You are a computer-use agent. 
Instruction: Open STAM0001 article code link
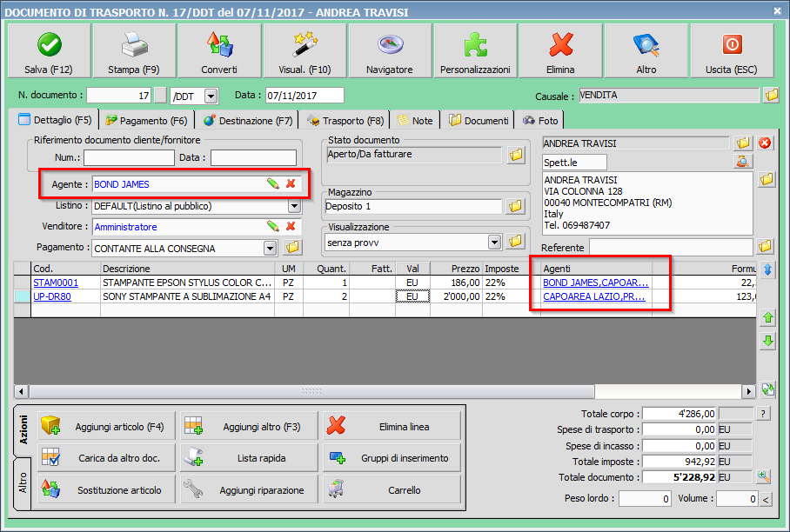coord(56,283)
